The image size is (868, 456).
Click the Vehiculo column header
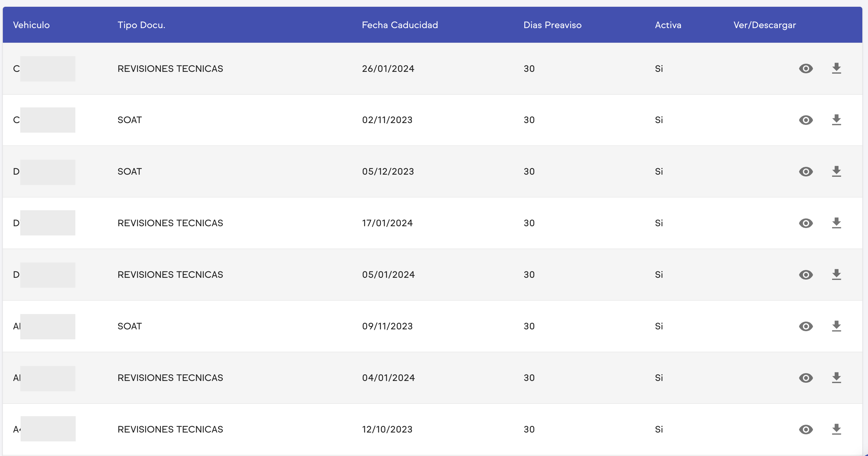tap(31, 25)
